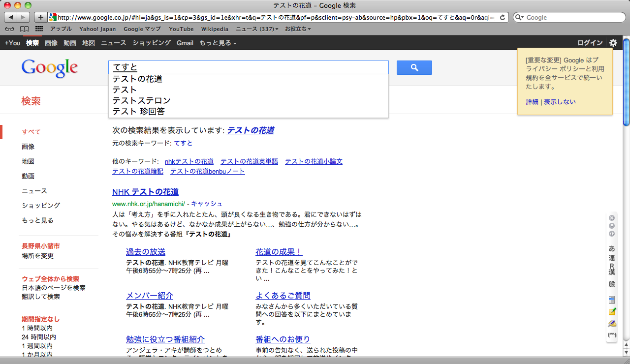630x364 pixels.
Task: Pick suggestion テストの花道 from autocomplete
Action: (248, 79)
